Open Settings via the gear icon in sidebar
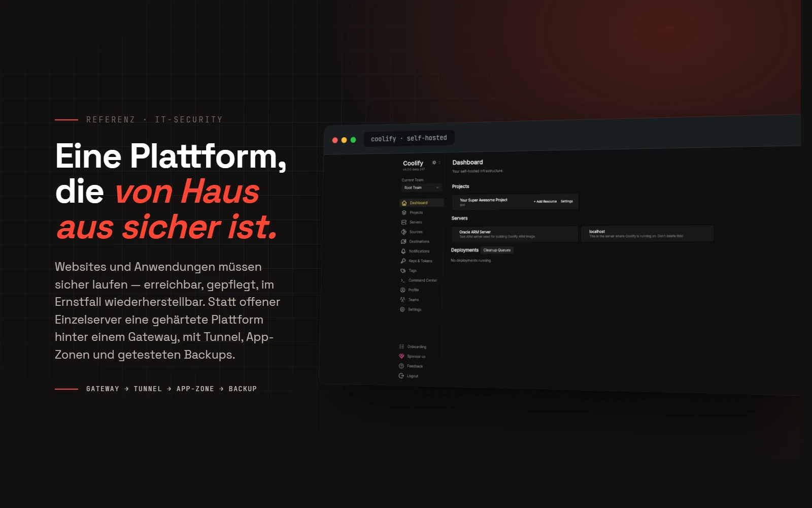 coord(402,309)
